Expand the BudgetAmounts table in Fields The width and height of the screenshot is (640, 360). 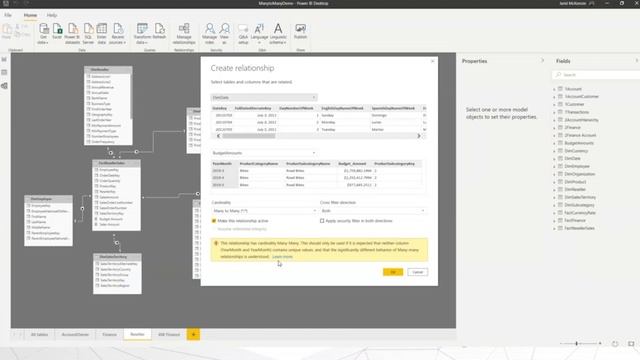(x=554, y=143)
